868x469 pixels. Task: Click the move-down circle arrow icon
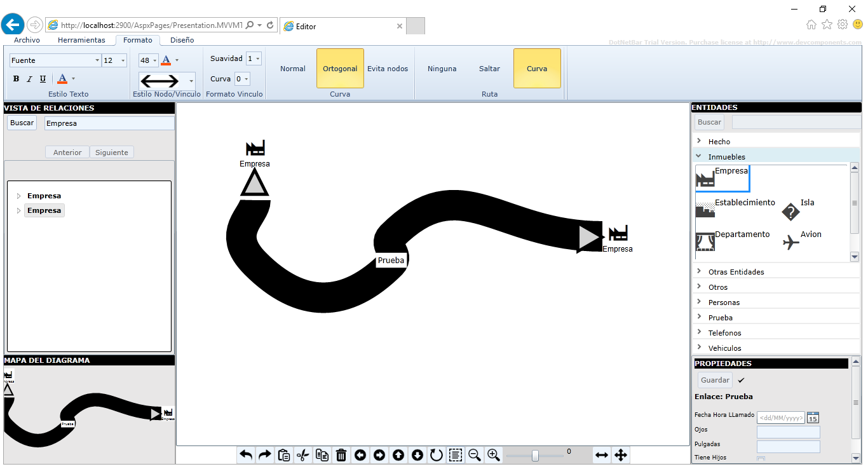point(417,455)
